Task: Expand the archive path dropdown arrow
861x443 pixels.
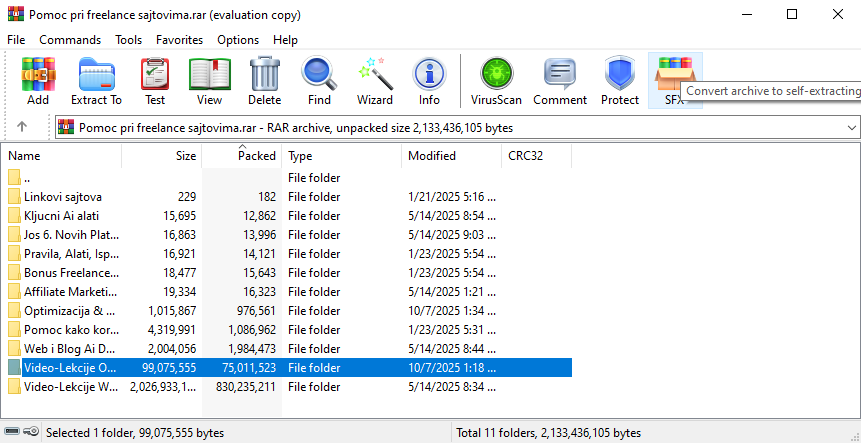Action: coord(852,128)
